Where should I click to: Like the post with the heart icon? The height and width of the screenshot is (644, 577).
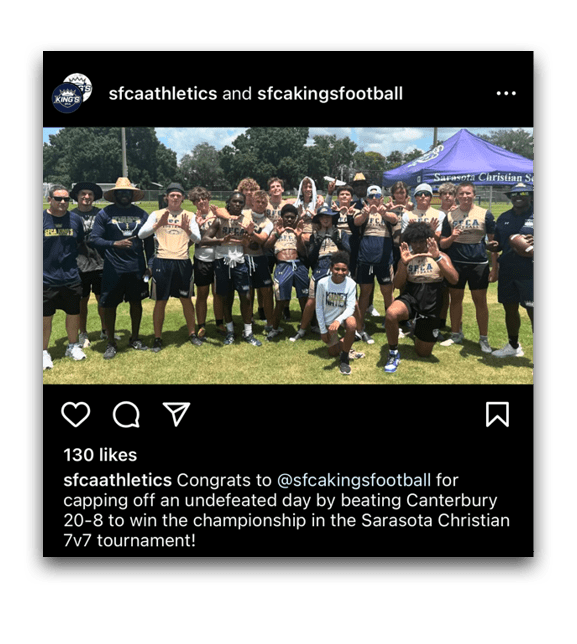coord(76,414)
